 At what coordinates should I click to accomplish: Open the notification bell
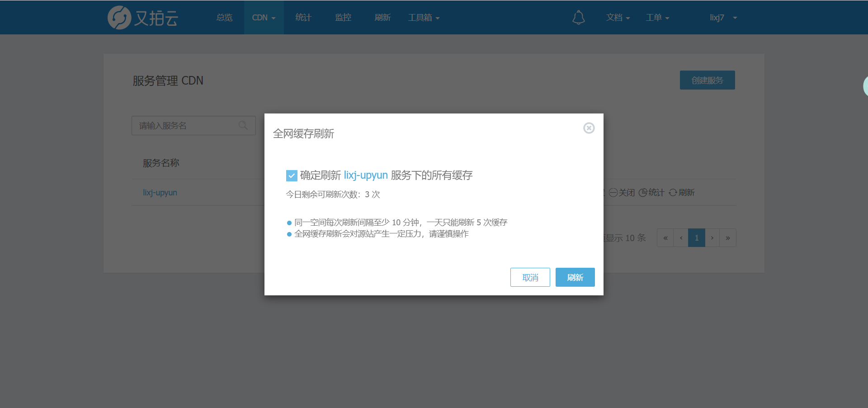[578, 18]
